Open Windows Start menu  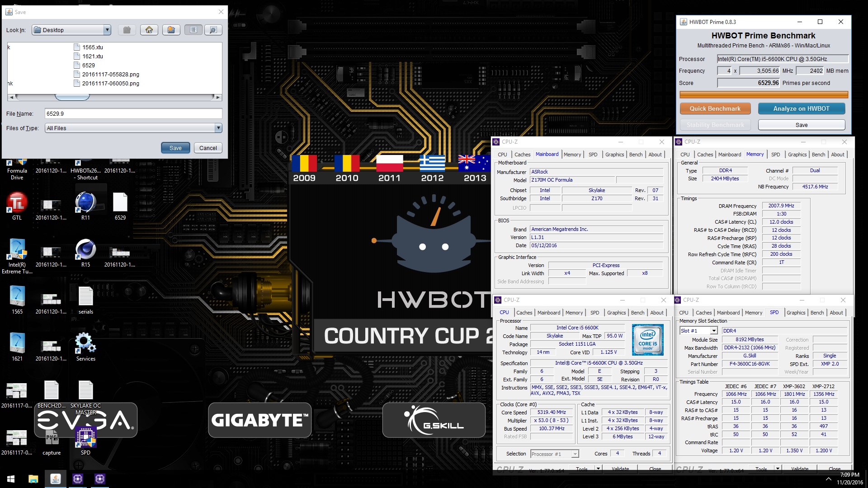coord(11,479)
